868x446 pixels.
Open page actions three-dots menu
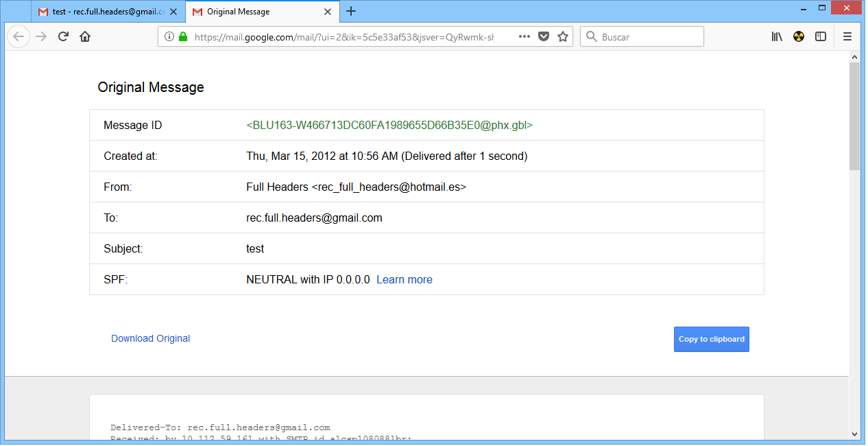tap(525, 37)
